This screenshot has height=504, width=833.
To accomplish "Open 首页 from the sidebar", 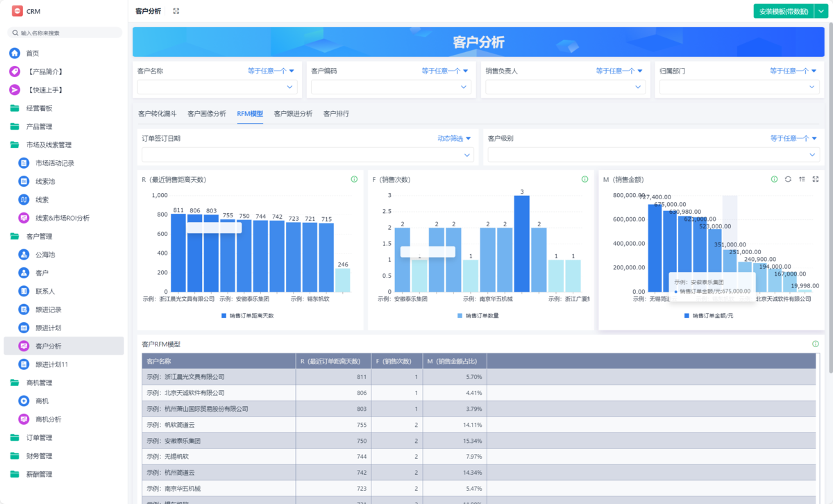I will 33,53.
